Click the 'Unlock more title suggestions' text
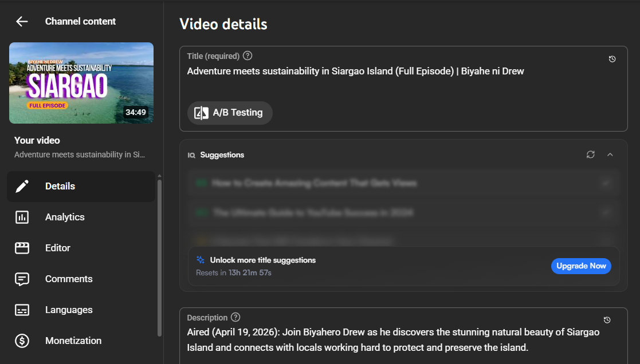This screenshot has width=640, height=364. (x=263, y=260)
